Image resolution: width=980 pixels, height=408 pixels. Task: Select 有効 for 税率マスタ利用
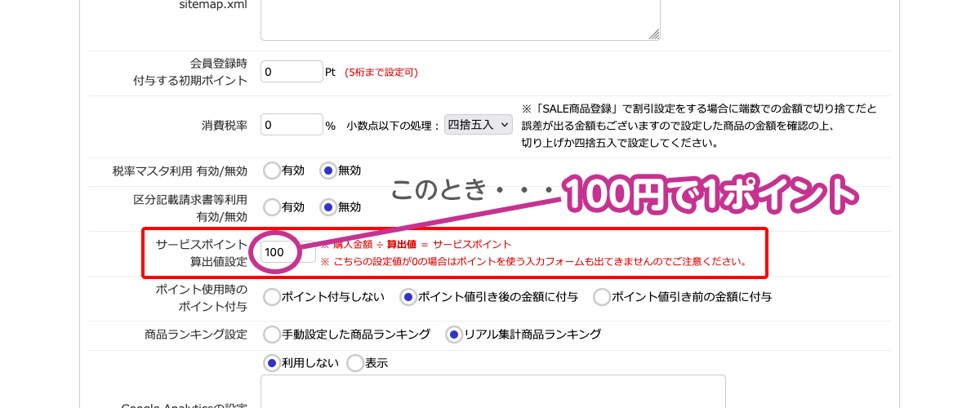tap(271, 171)
